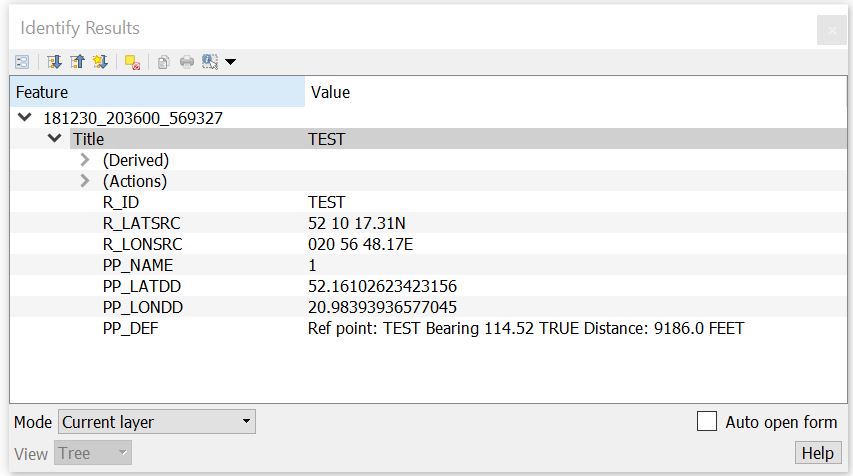Click value 52 10 17.31N
Screen dimensions: 853x476
tap(356, 223)
